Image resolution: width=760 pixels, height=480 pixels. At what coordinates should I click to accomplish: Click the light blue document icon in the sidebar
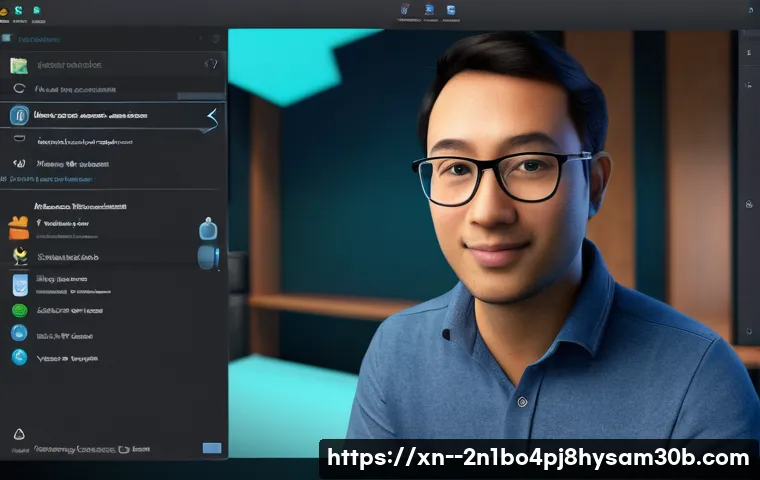(x=20, y=285)
